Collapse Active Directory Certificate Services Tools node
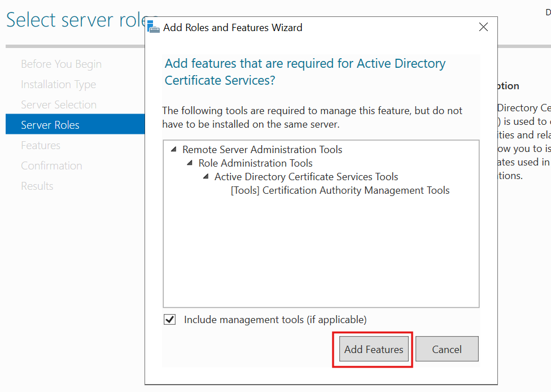551x392 pixels. (x=205, y=176)
